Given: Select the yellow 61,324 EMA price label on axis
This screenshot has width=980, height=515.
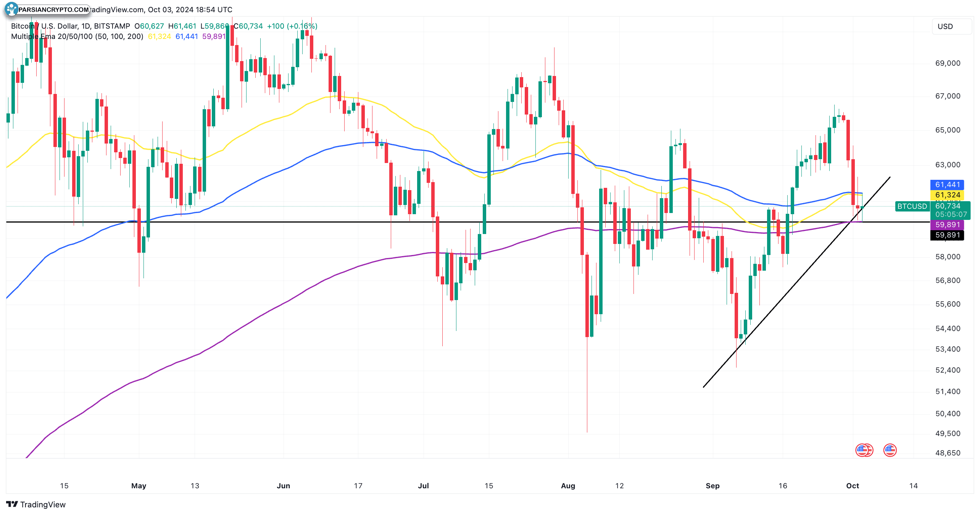Looking at the screenshot, I should 947,195.
